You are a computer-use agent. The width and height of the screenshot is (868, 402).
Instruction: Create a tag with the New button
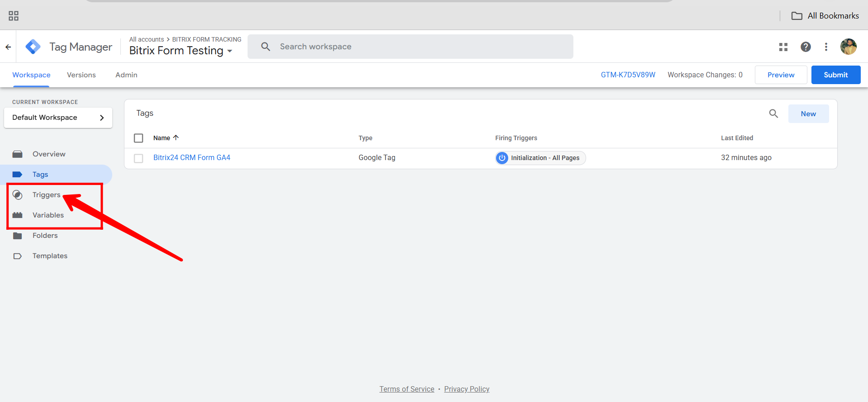click(x=808, y=114)
